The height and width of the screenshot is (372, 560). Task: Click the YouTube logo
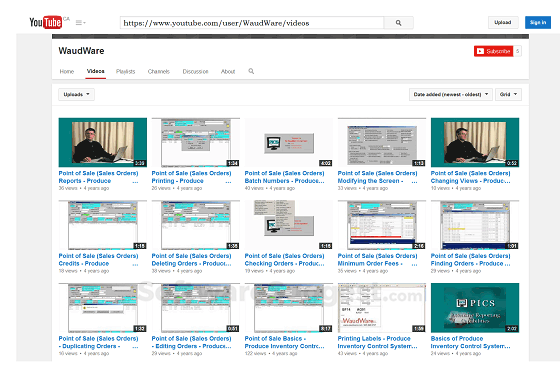point(45,22)
